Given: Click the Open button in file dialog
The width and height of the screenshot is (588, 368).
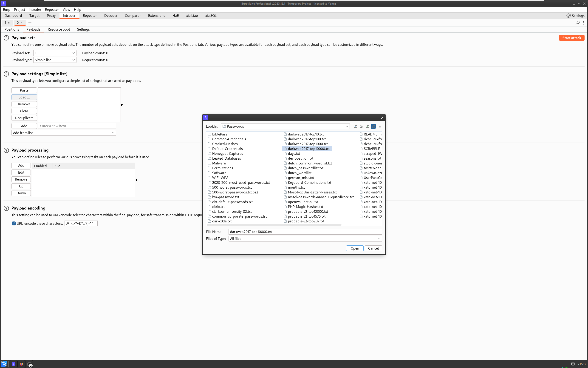Looking at the screenshot, I should (355, 248).
